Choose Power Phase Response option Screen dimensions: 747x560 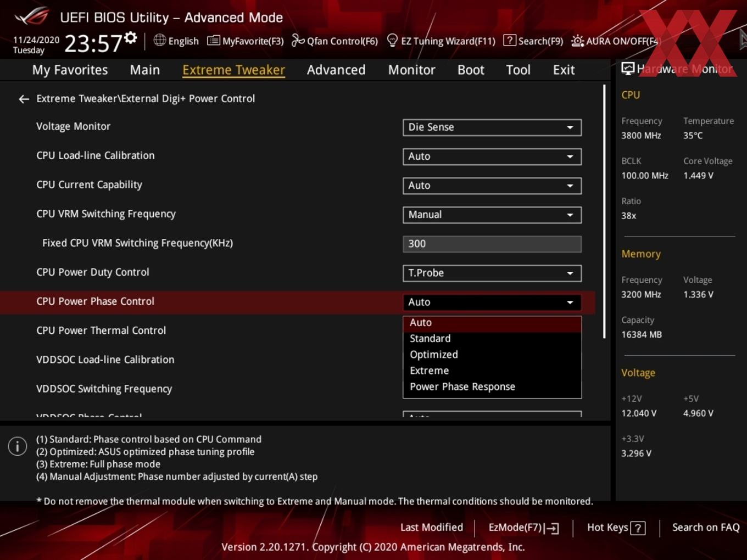coord(492,387)
